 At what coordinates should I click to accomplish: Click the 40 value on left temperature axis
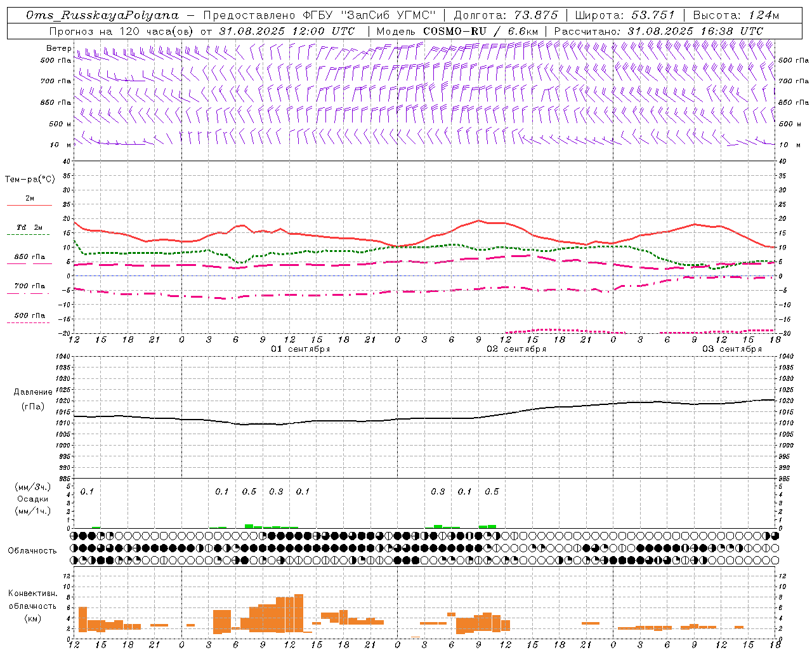(x=67, y=161)
